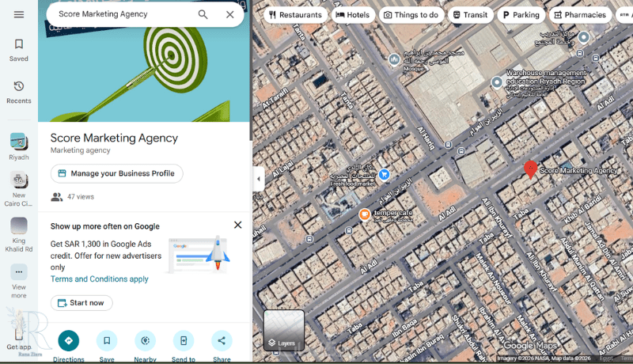Click the Fresh food market cart marker
This screenshot has width=633, height=364.
coord(384,174)
